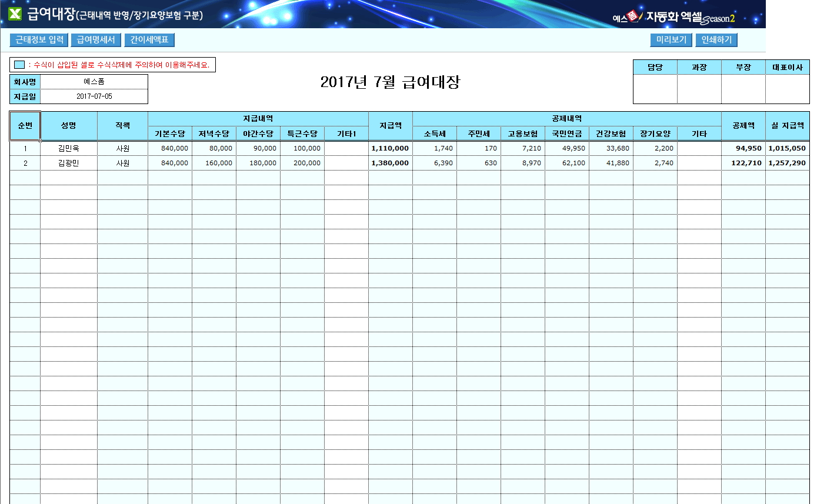This screenshot has width=817, height=504.
Task: Select the 성명 header cell
Action: [x=69, y=126]
